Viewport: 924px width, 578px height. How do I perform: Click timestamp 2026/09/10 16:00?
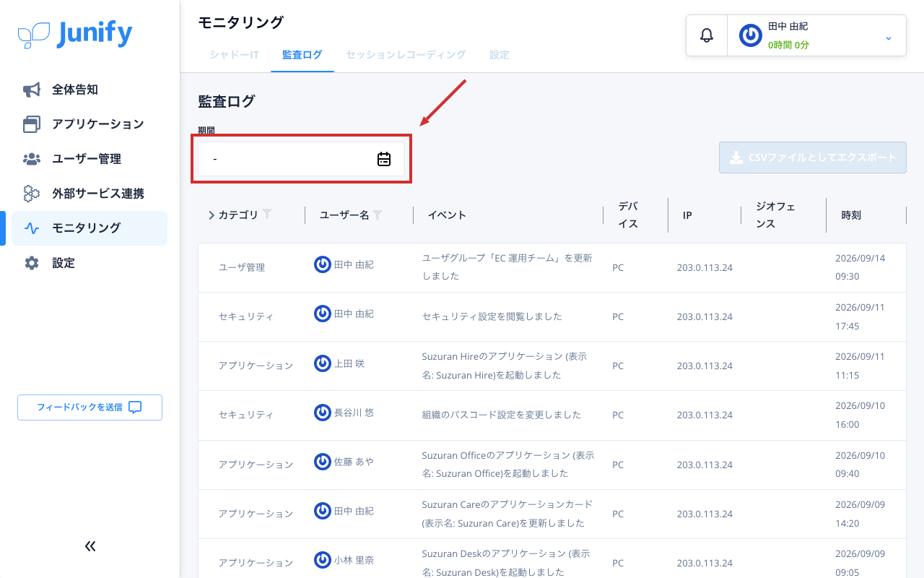(860, 415)
